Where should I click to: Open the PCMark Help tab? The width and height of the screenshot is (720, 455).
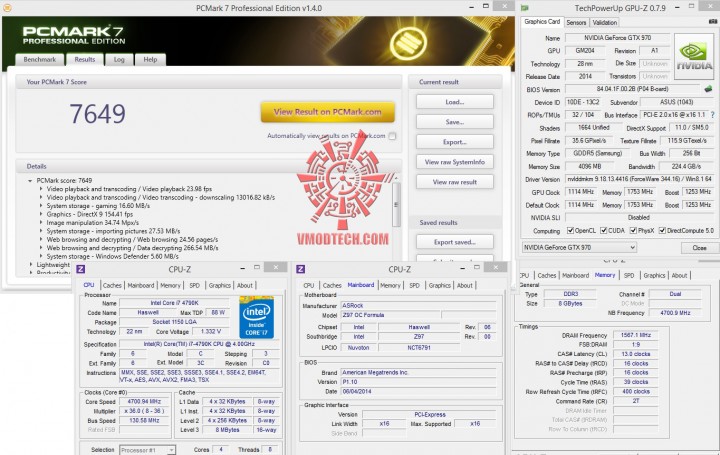click(150, 60)
